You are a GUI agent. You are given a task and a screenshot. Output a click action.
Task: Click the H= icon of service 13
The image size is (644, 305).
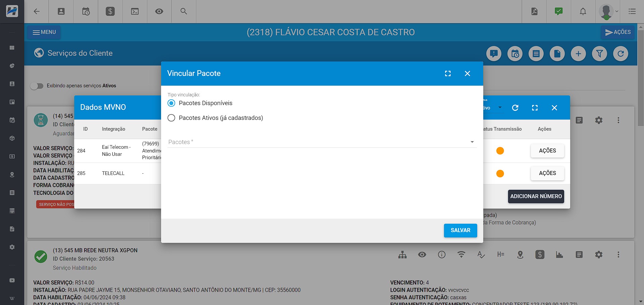[501, 255]
